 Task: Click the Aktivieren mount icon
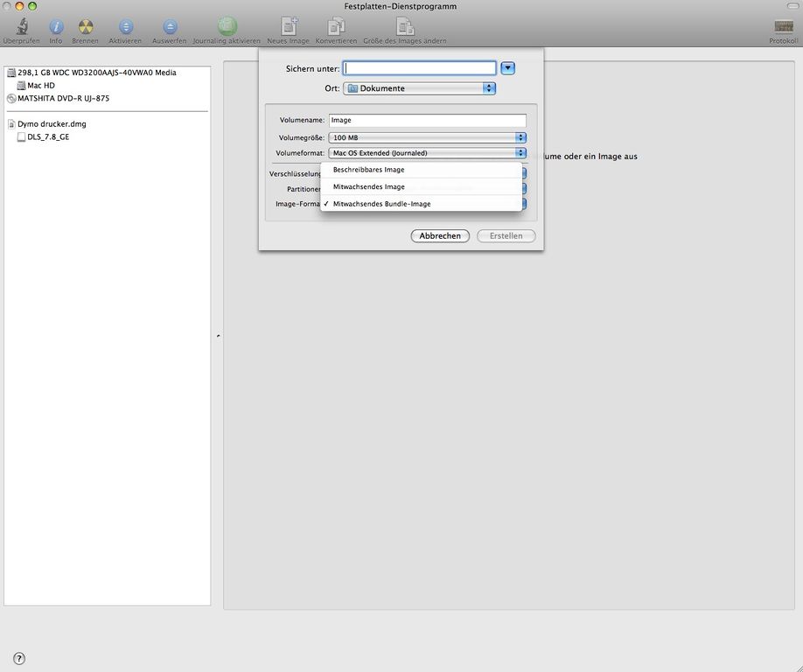click(x=126, y=27)
